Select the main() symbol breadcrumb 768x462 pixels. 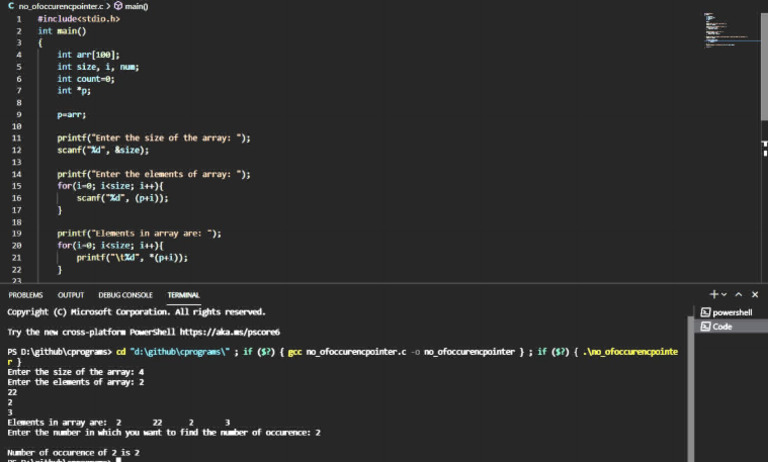click(x=137, y=6)
